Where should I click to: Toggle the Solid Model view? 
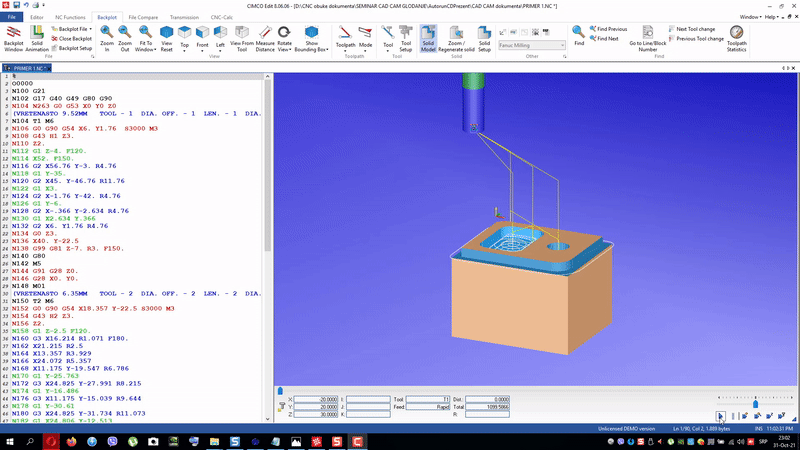428,39
